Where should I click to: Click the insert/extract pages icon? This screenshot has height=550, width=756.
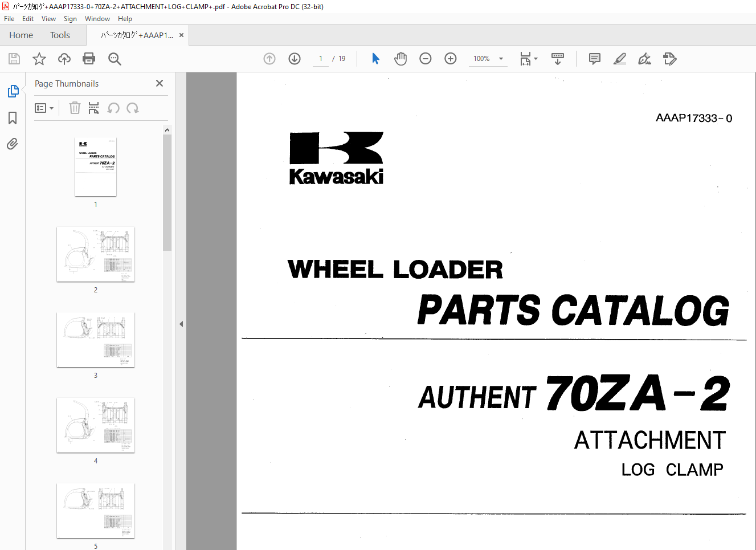coord(94,108)
